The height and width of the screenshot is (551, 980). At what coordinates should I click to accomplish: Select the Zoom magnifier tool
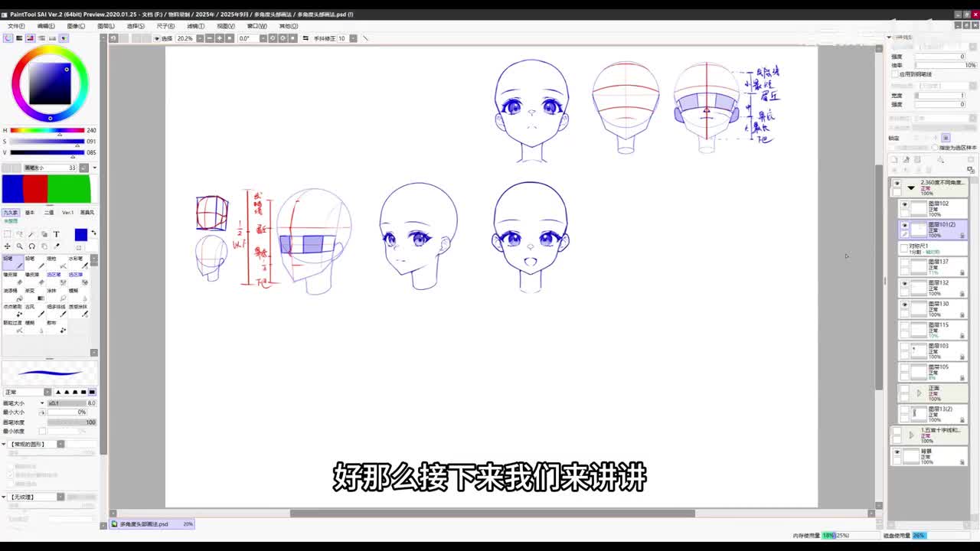[20, 246]
